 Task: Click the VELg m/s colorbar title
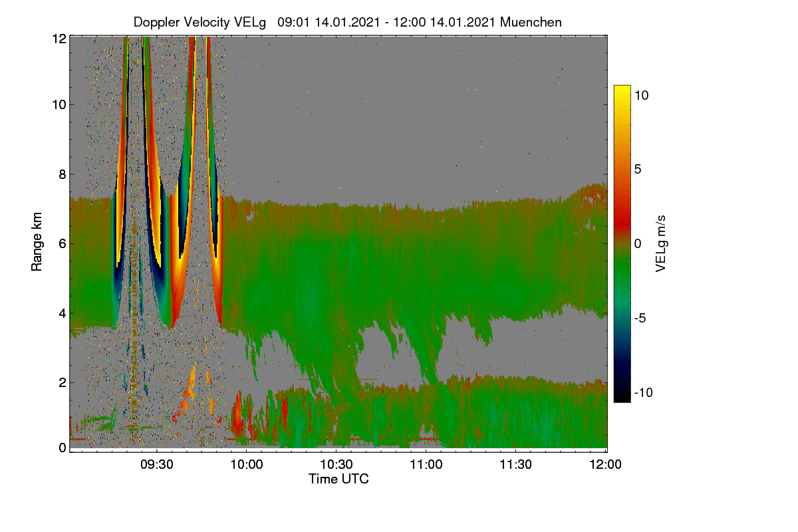click(x=661, y=243)
